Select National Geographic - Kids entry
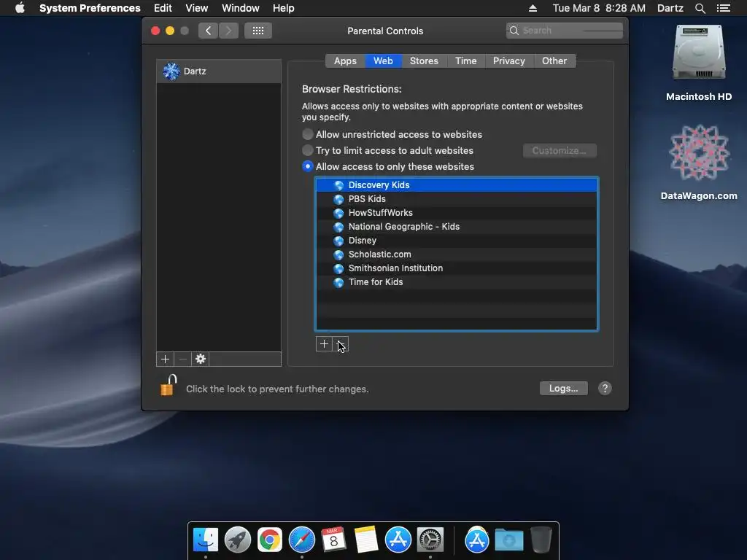This screenshot has height=560, width=747. [x=457, y=227]
